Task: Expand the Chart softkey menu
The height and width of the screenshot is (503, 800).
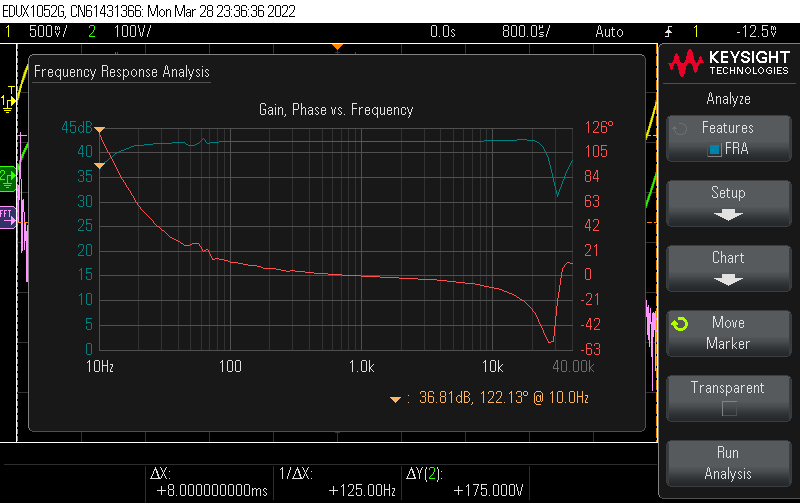Action: (x=728, y=268)
